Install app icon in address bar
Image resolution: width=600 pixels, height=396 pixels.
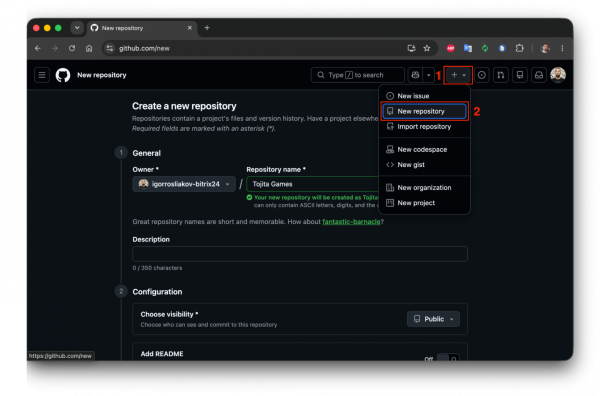(411, 48)
